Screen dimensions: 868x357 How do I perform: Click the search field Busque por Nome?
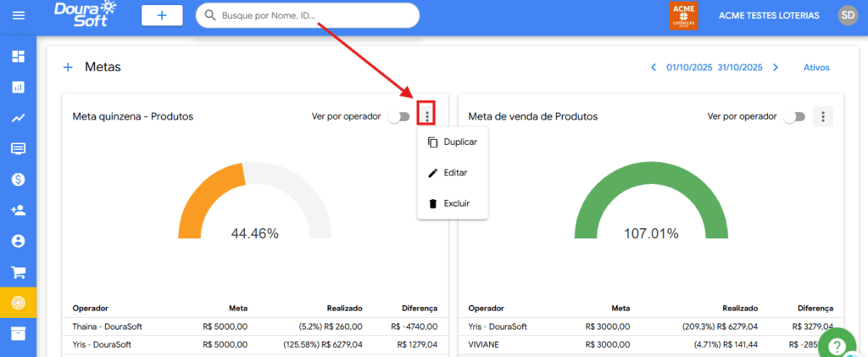(314, 15)
